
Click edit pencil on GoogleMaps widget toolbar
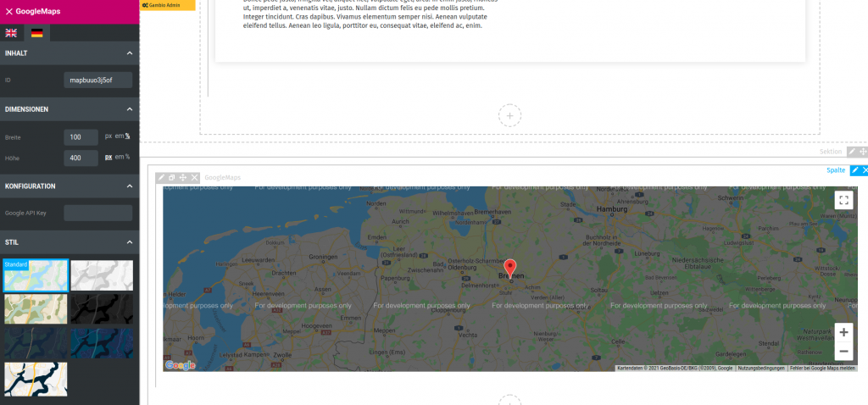click(x=161, y=177)
